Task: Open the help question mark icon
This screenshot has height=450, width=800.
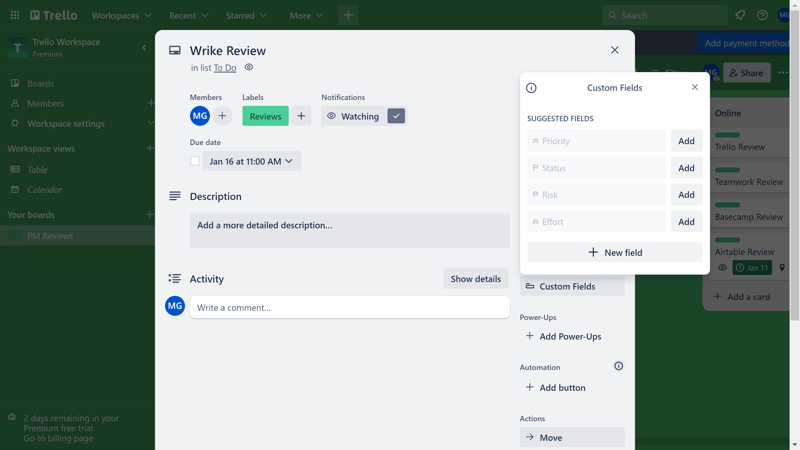Action: click(x=762, y=15)
